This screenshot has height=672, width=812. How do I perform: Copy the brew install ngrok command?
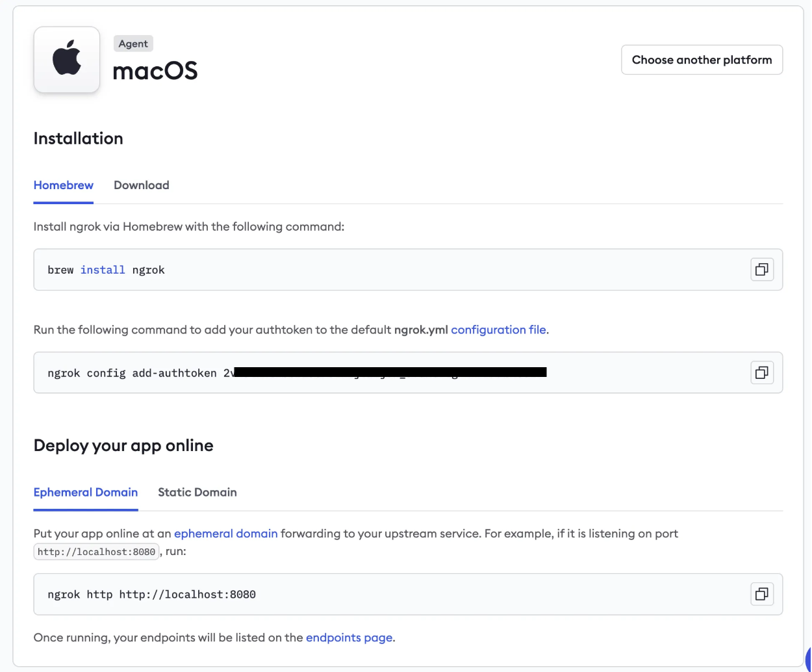tap(762, 269)
